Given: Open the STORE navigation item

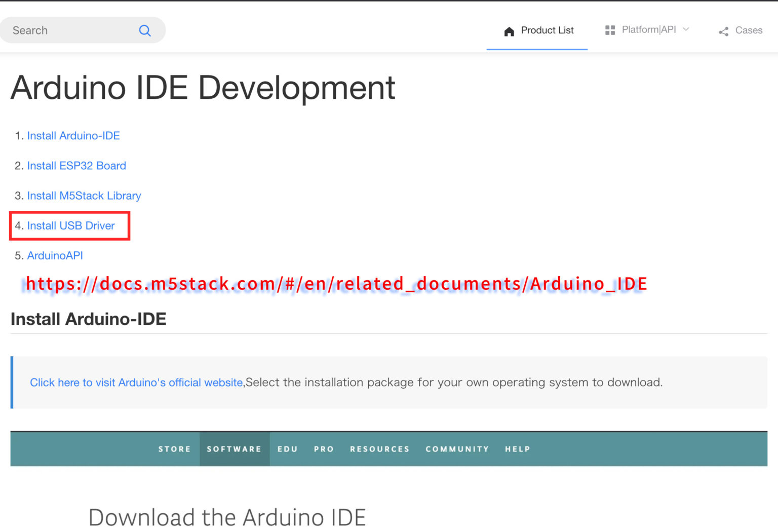Looking at the screenshot, I should click(x=174, y=449).
